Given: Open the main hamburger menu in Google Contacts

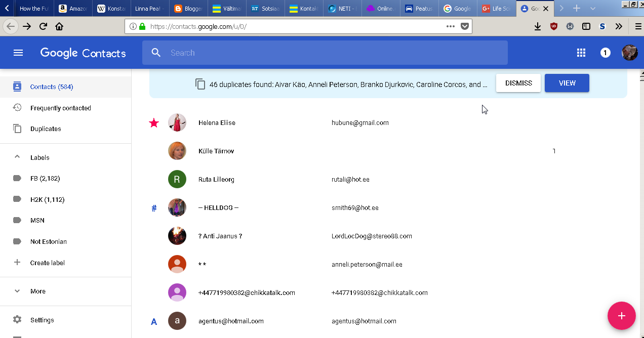Looking at the screenshot, I should [x=18, y=53].
